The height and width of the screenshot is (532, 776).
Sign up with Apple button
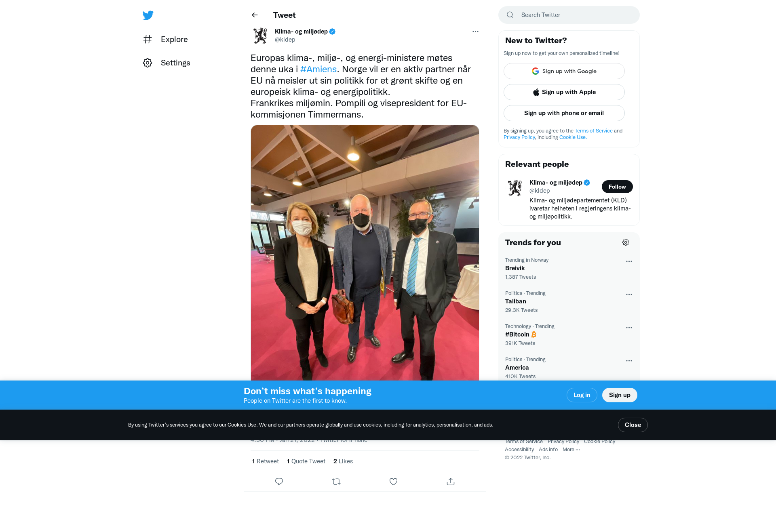point(564,92)
